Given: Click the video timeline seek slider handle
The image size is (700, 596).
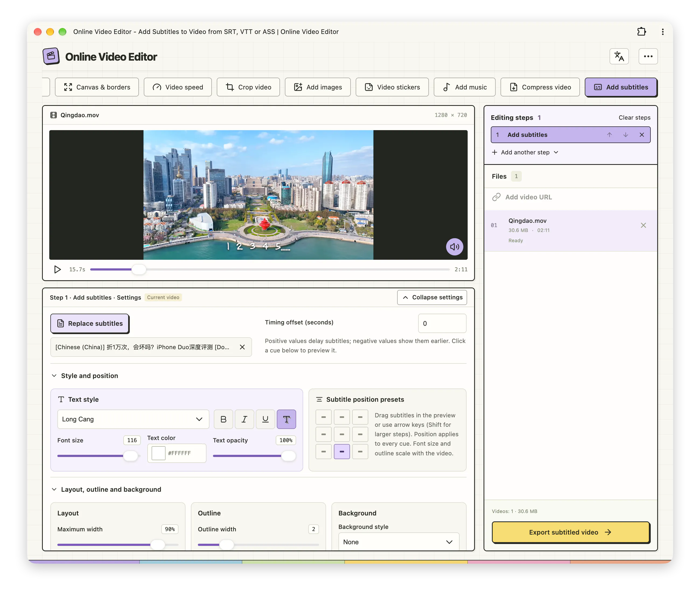Looking at the screenshot, I should (x=138, y=269).
